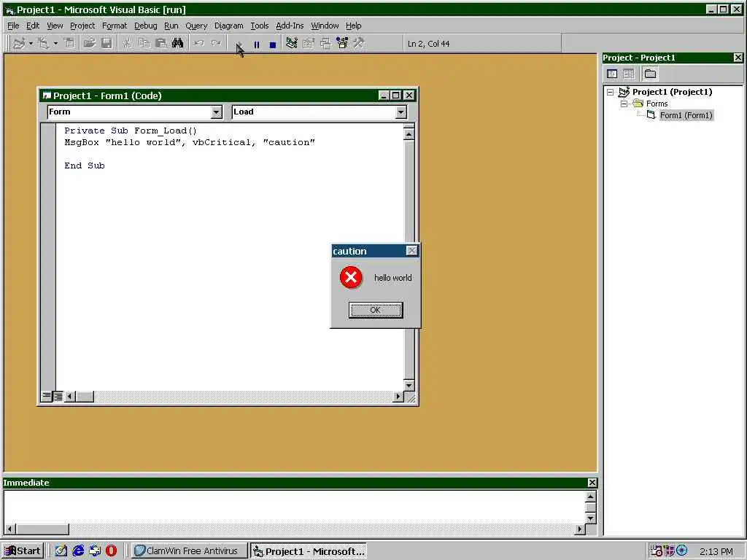The width and height of the screenshot is (747, 560).
Task: Click the Paste clipboard icon
Action: (x=161, y=43)
